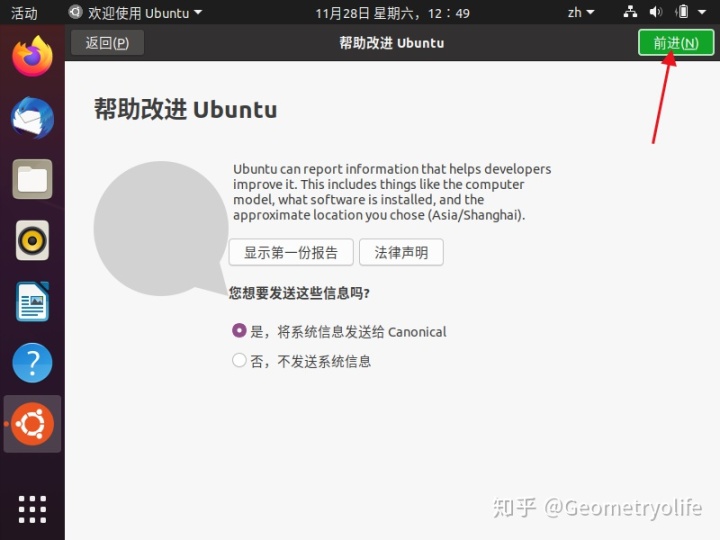The height and width of the screenshot is (540, 720).
Task: Click the Ubuntu can report information paragraph
Action: 392,192
